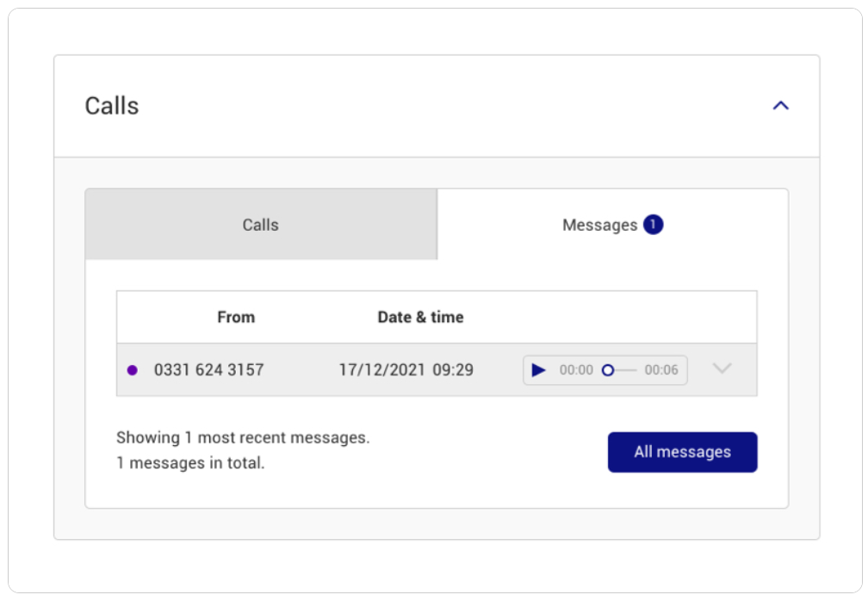The image size is (868, 601).
Task: Click the 00:00 elapsed time label
Action: coord(576,369)
